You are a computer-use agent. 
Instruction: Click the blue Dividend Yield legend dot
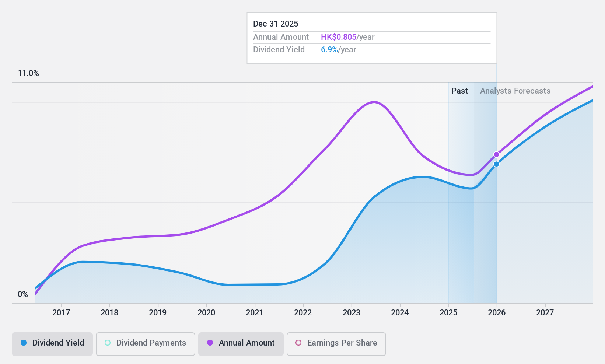(x=24, y=343)
